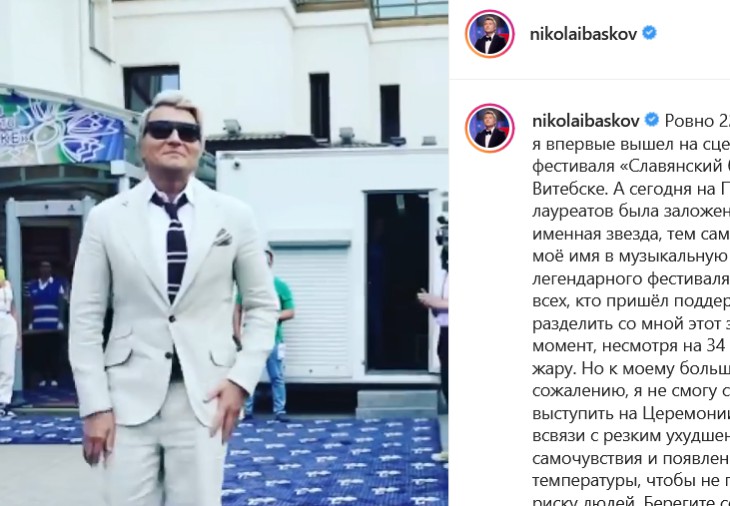Screen dimensions: 730x506
Task: Open profile via avatar beside the caption
Action: pyautogui.click(x=489, y=128)
